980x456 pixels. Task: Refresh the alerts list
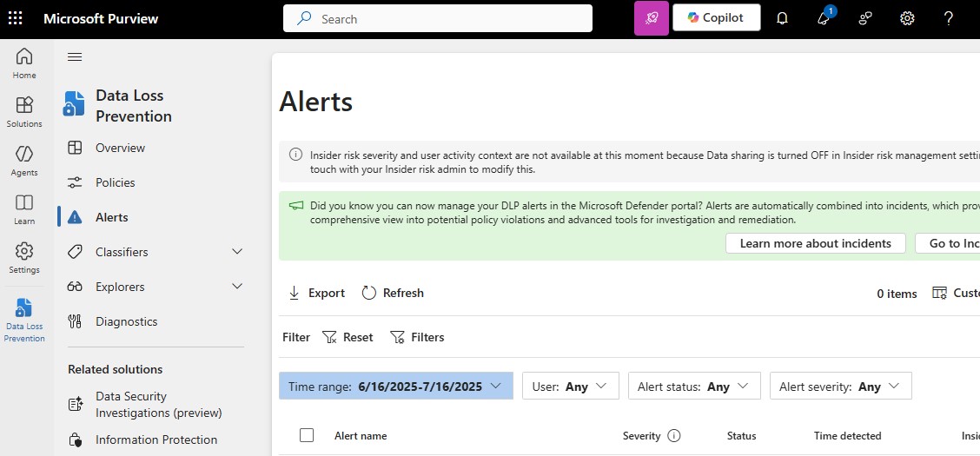tap(393, 293)
